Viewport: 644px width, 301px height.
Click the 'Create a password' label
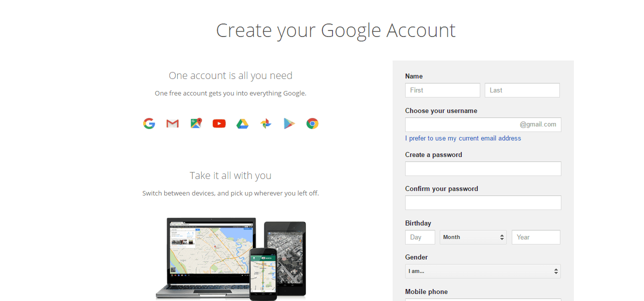(434, 154)
